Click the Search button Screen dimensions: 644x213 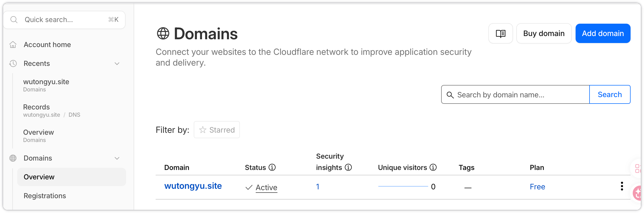click(610, 94)
